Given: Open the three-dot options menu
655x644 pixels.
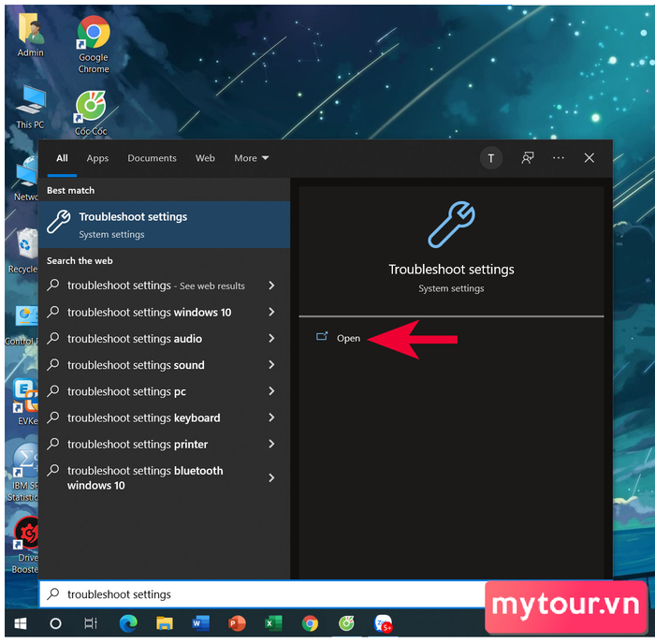Looking at the screenshot, I should click(x=559, y=158).
